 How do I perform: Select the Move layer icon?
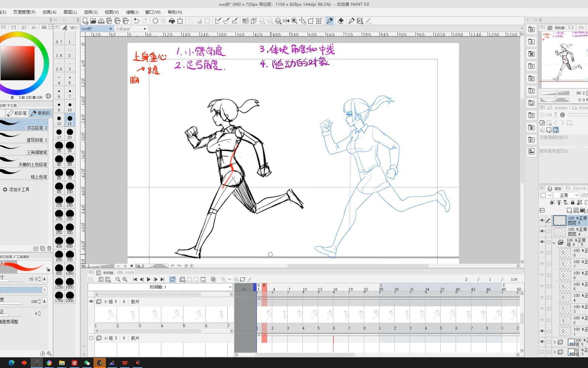pyautogui.click(x=303, y=21)
